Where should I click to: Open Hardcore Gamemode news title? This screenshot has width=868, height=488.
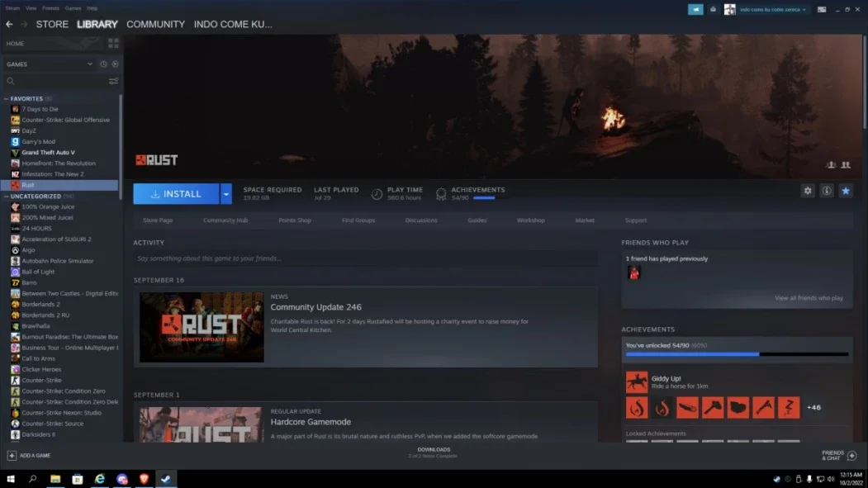[311, 422]
